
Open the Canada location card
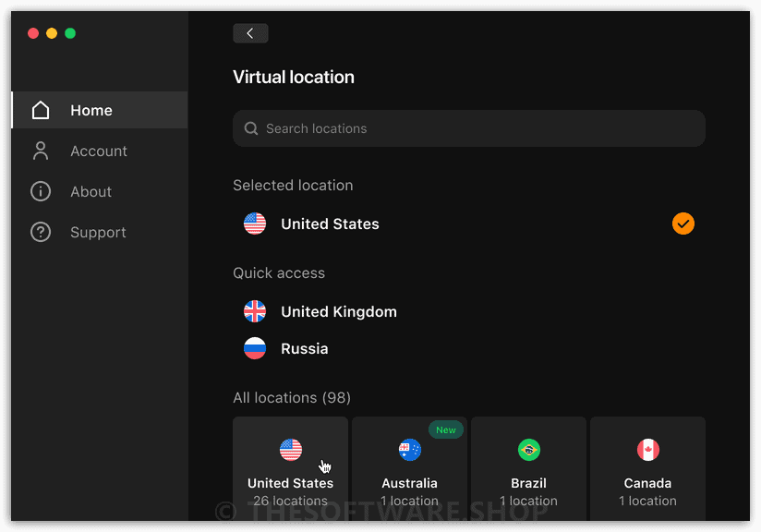tap(647, 468)
